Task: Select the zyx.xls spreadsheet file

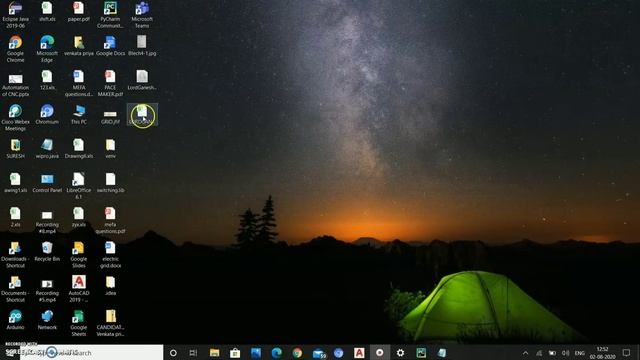Action: click(x=78, y=217)
